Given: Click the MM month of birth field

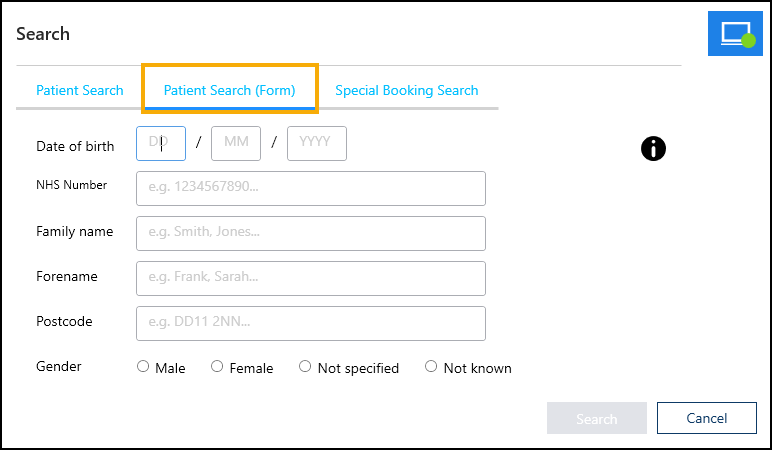Looking at the screenshot, I should pyautogui.click(x=236, y=143).
